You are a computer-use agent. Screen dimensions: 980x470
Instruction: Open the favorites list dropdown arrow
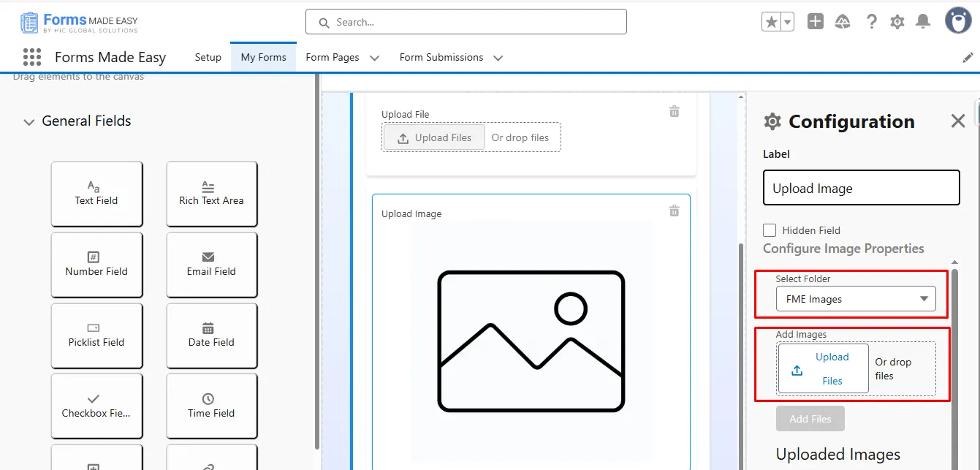point(788,22)
